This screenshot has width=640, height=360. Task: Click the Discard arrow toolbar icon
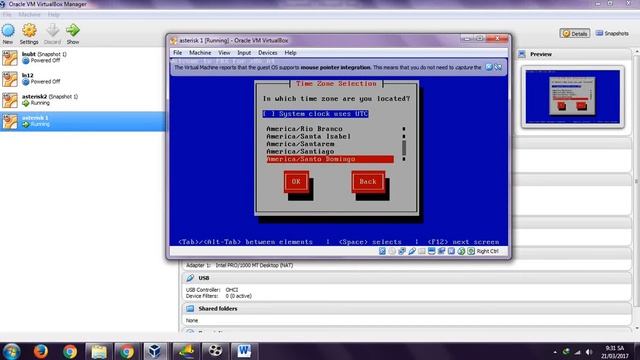(x=52, y=30)
